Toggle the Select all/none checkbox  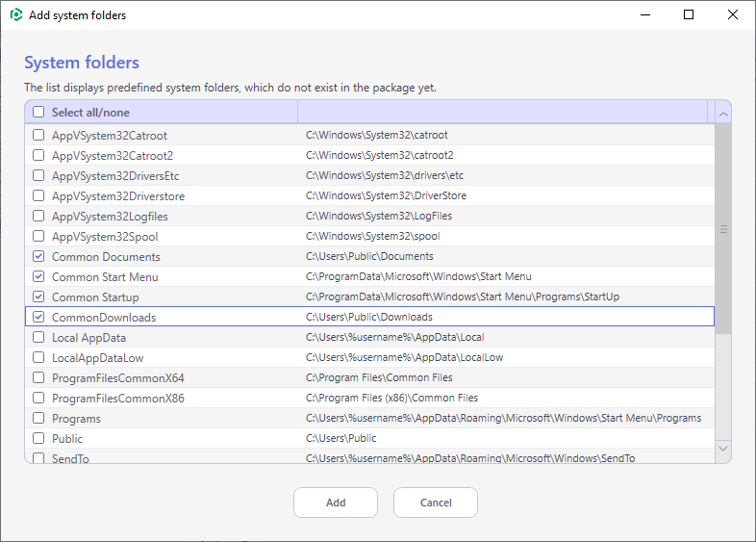pyautogui.click(x=38, y=112)
